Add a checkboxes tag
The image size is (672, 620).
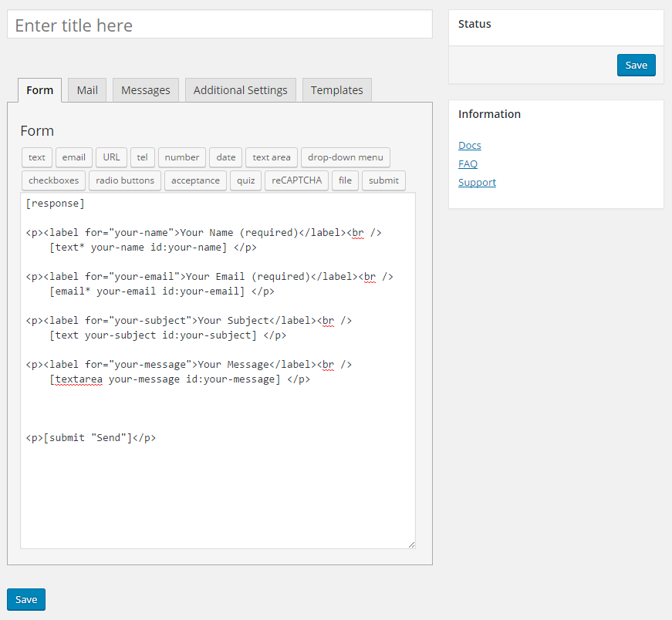[x=53, y=180]
